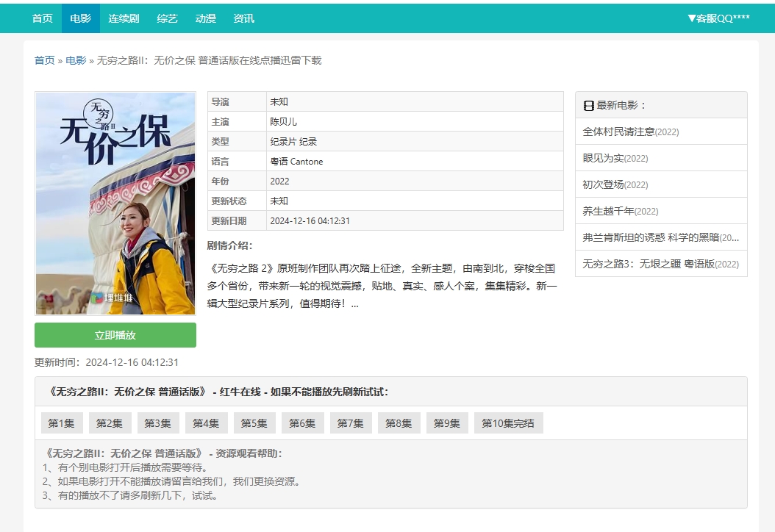This screenshot has width=775, height=532.
Task: Play episode 第4集
Action: [x=206, y=423]
